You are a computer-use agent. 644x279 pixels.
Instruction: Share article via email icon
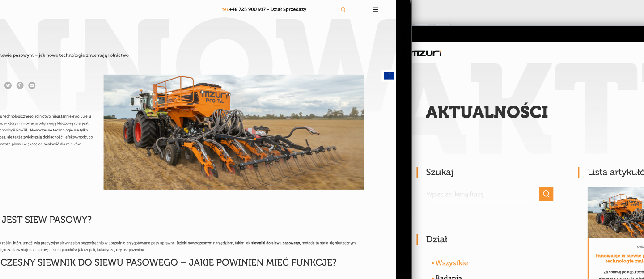pos(32,85)
